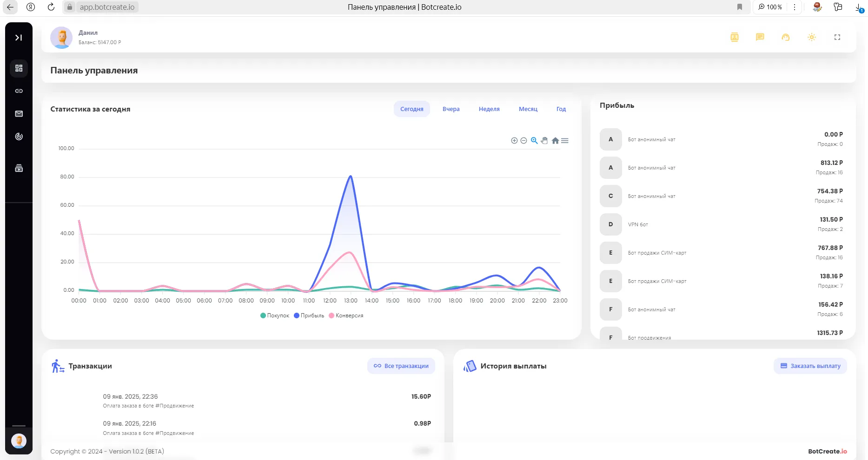Select the Месяц period tab
Viewport: 868px width, 460px height.
pos(528,109)
